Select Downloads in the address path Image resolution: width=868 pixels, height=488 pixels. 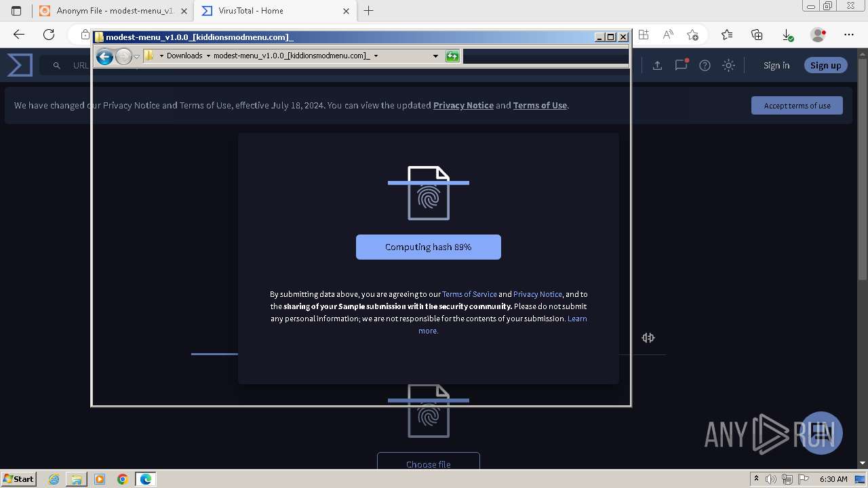[x=184, y=56]
